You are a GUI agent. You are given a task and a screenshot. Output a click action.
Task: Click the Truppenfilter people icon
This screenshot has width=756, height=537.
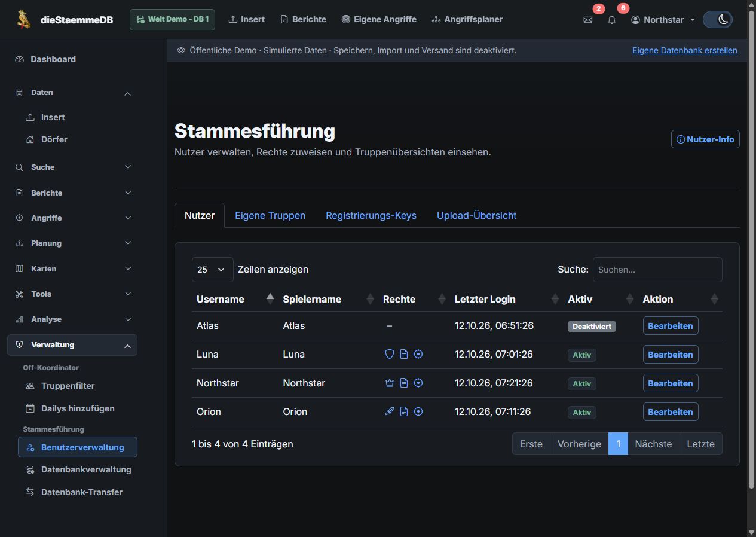tap(30, 386)
